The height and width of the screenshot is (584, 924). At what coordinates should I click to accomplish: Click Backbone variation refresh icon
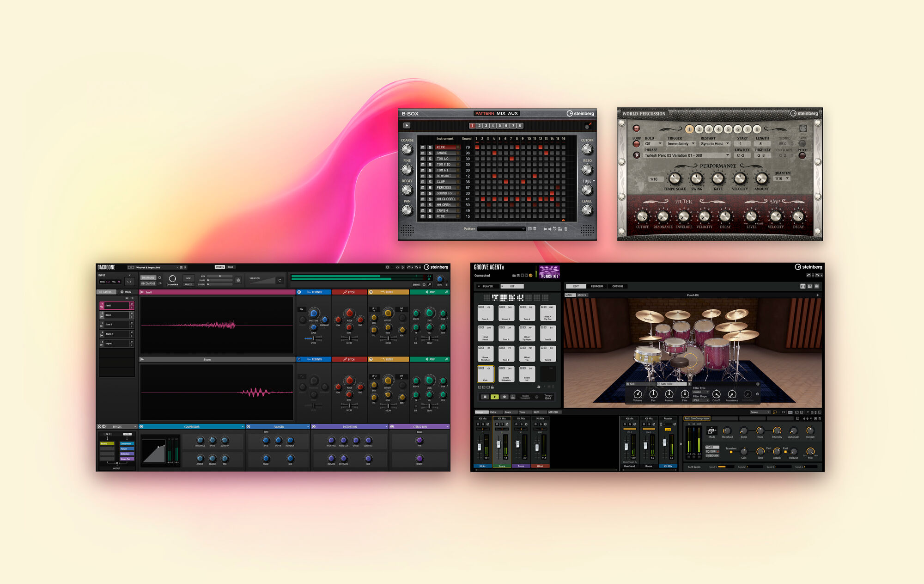[x=280, y=280]
